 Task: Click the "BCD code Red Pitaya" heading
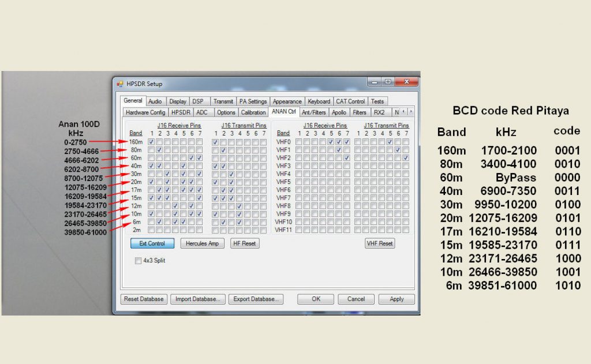[511, 111]
